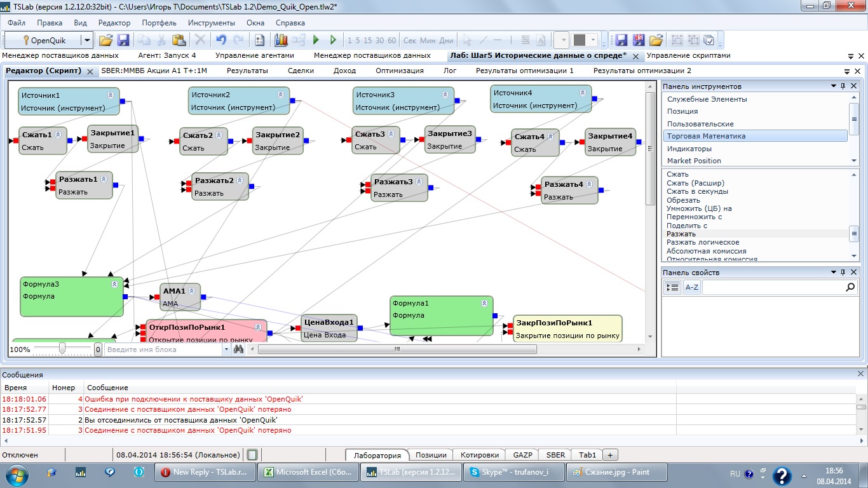This screenshot has height=488, width=868.
Task: Select the Дни timeframe button
Action: click(447, 40)
